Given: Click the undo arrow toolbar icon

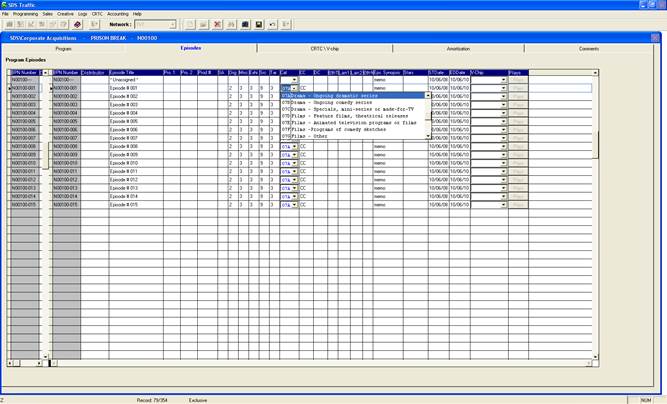Looking at the screenshot, I should click(x=272, y=24).
